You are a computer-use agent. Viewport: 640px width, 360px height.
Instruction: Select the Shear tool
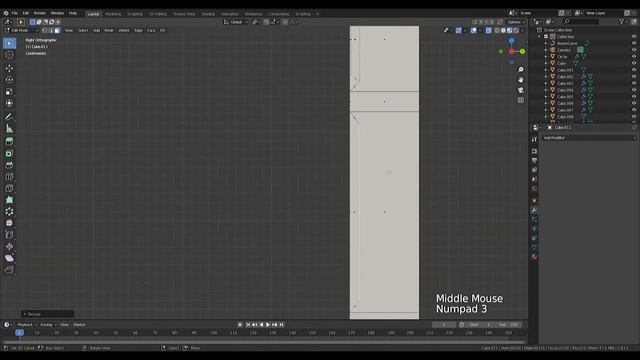pos(9,258)
